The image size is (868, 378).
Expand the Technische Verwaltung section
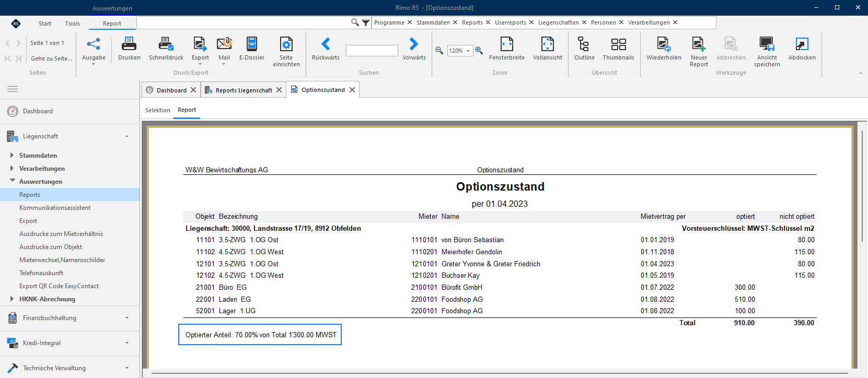(127, 368)
